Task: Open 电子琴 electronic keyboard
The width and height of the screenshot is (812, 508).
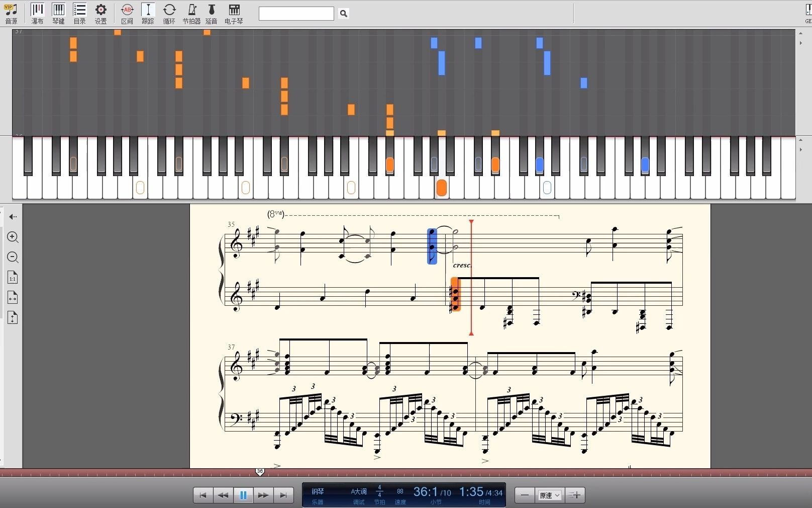Action: click(x=234, y=14)
